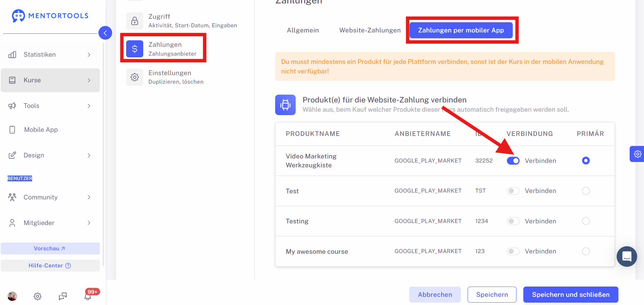
Task: Expand the Community menu chevron
Action: pyautogui.click(x=89, y=197)
